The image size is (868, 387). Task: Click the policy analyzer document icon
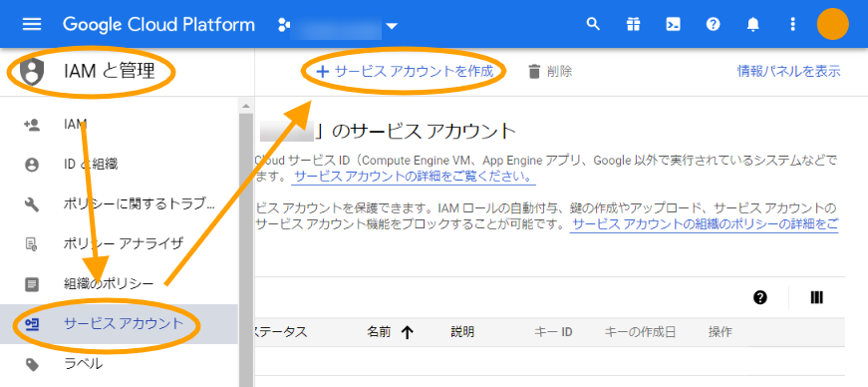point(32,244)
